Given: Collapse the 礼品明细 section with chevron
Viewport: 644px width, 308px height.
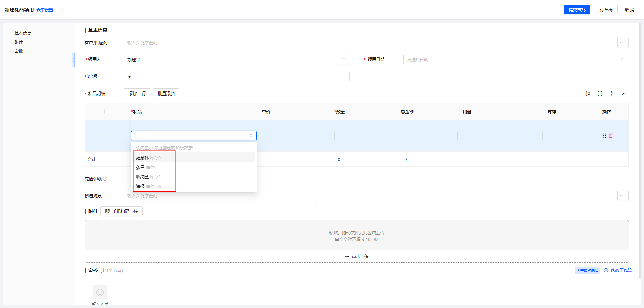Looking at the screenshot, I should point(624,94).
